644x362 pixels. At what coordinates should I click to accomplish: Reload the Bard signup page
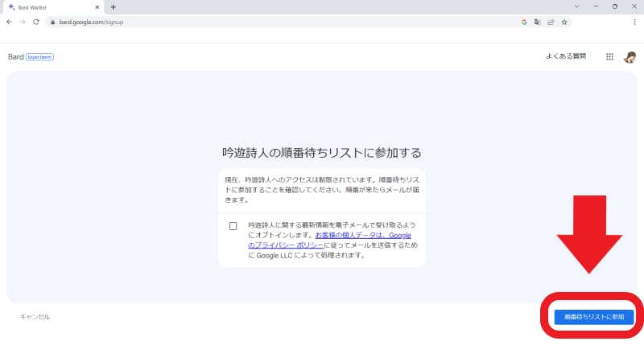(x=36, y=22)
